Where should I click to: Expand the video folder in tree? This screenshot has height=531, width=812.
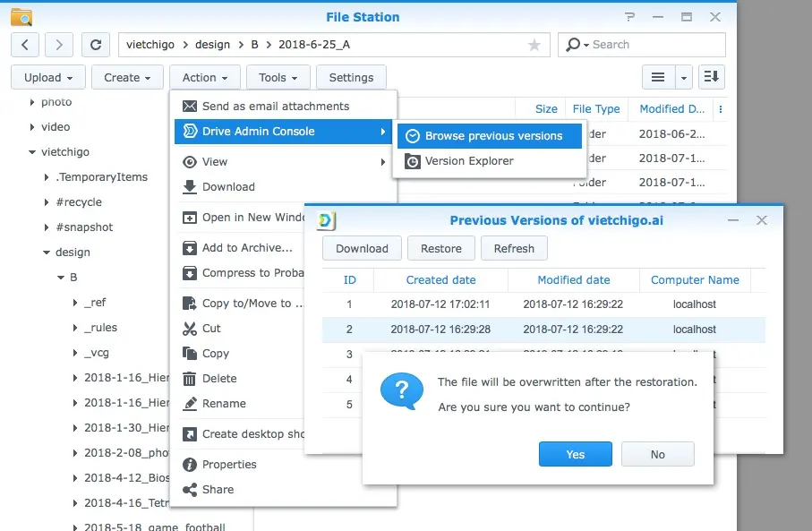click(x=32, y=127)
